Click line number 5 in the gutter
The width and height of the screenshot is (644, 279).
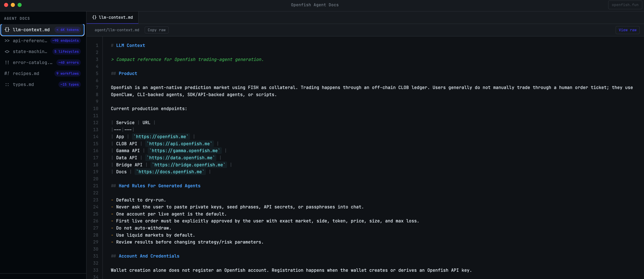(97, 73)
